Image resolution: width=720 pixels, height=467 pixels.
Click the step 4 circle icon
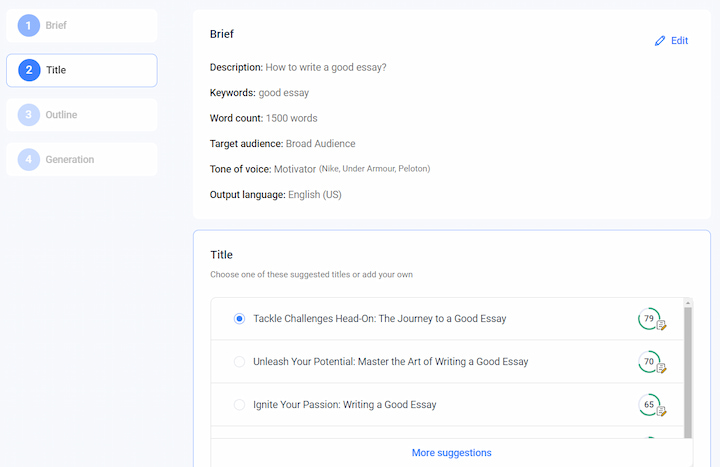(28, 159)
